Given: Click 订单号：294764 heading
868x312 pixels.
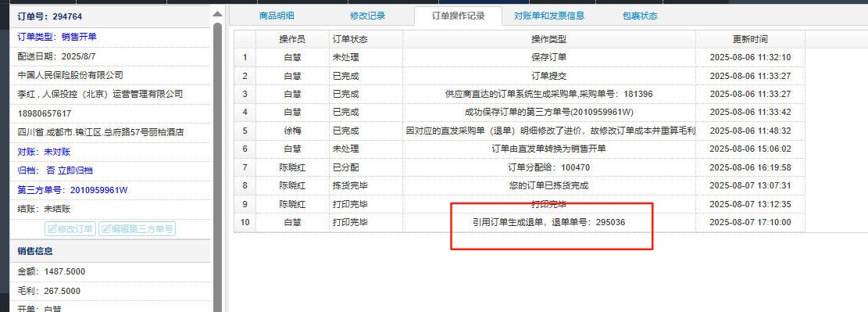Looking at the screenshot, I should pyautogui.click(x=50, y=16).
